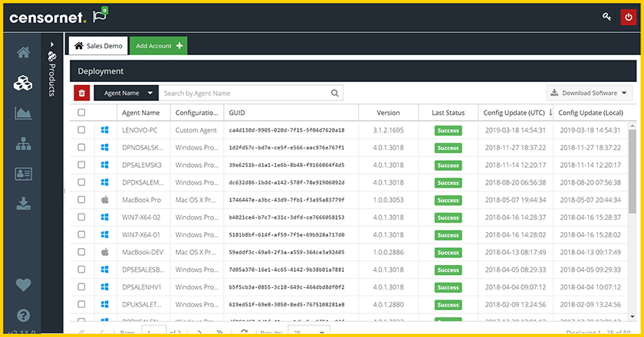Open the Download Software dropdown

tap(589, 93)
